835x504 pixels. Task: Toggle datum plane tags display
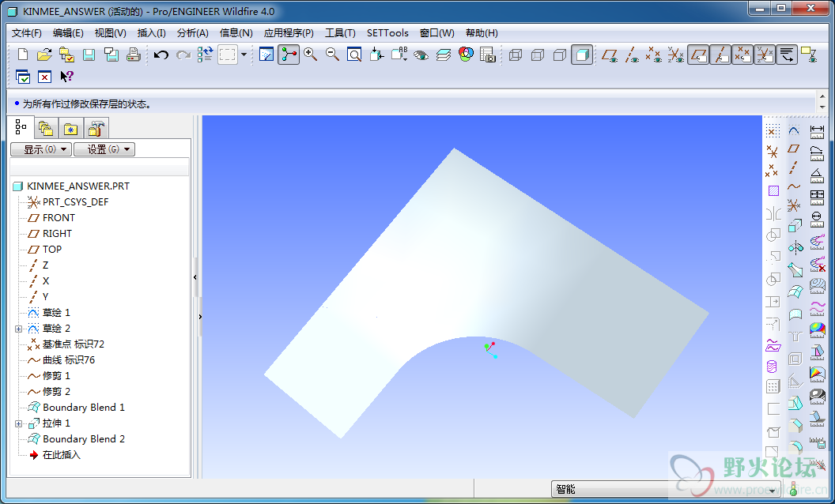point(698,55)
